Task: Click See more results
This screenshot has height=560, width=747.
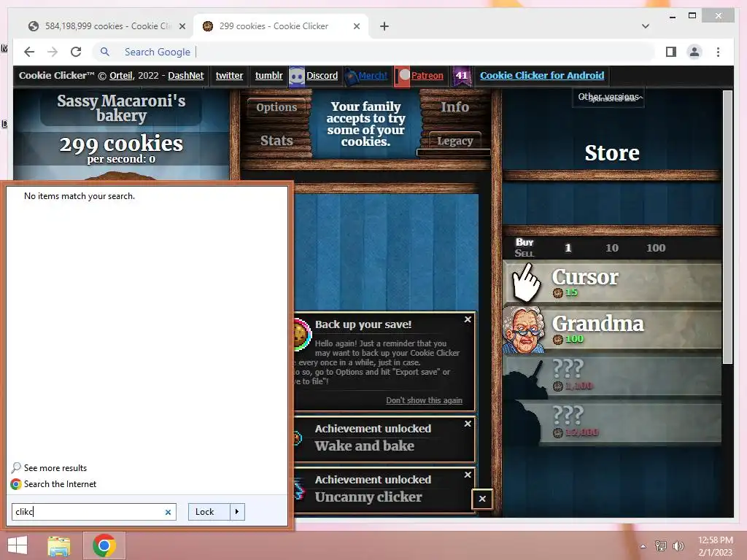Action: click(55, 468)
